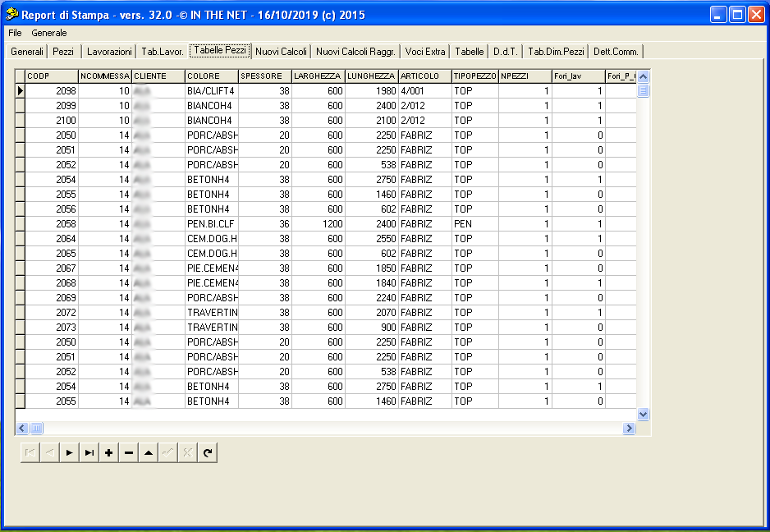Click the CLIENTE column header
770x532 pixels.
(x=158, y=76)
